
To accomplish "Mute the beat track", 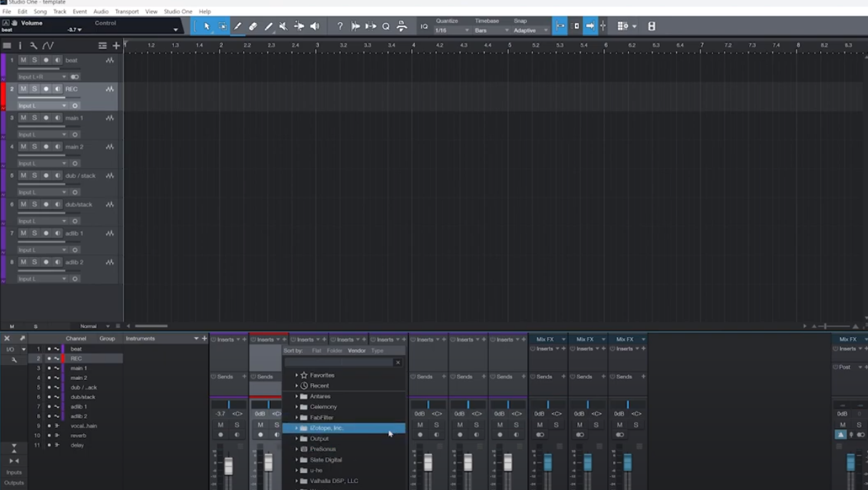I will click(x=24, y=60).
